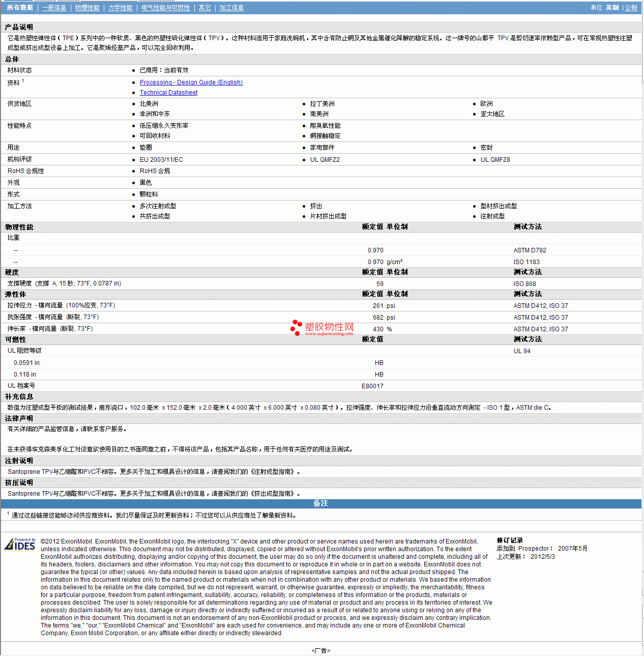The height and width of the screenshot is (656, 644).
Task: Open the 一般信息 tab
Action: 54,8
